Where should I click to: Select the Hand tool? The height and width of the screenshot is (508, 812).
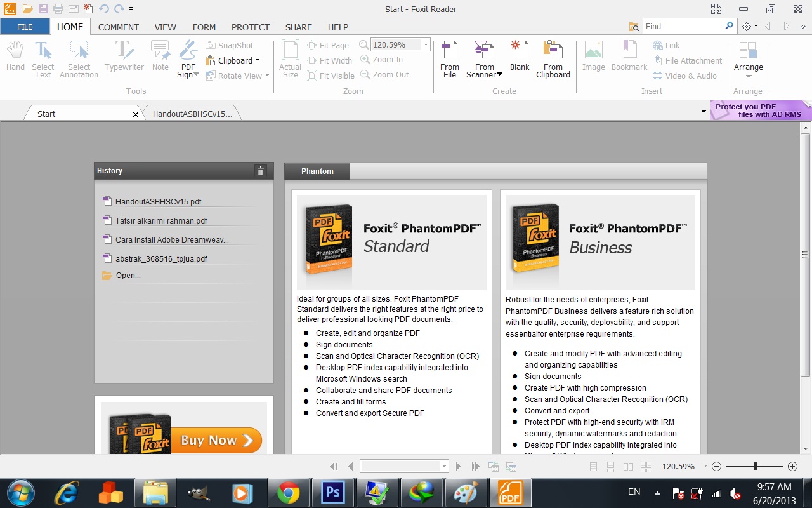(15, 57)
